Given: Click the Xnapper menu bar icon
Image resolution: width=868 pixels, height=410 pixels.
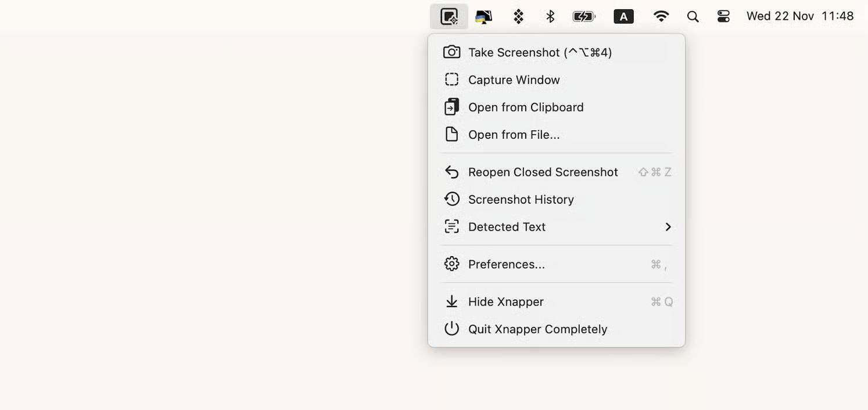Looking at the screenshot, I should [449, 16].
